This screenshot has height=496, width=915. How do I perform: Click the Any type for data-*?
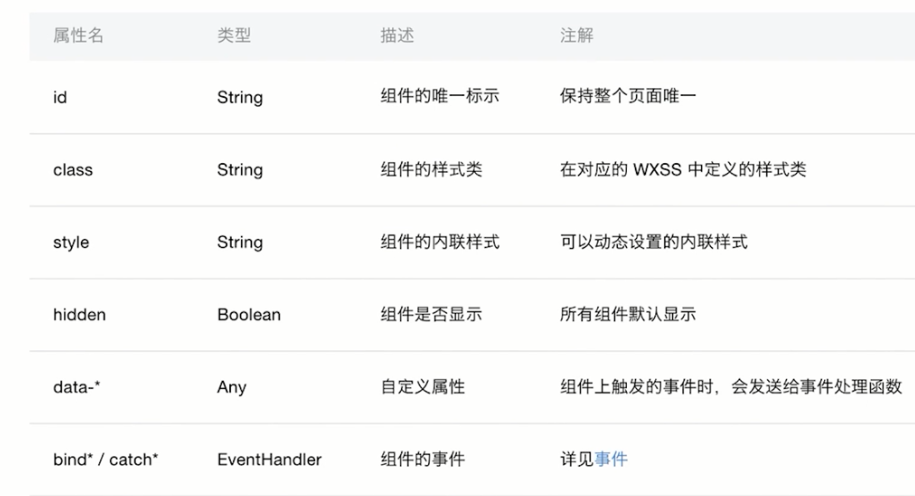click(x=232, y=387)
